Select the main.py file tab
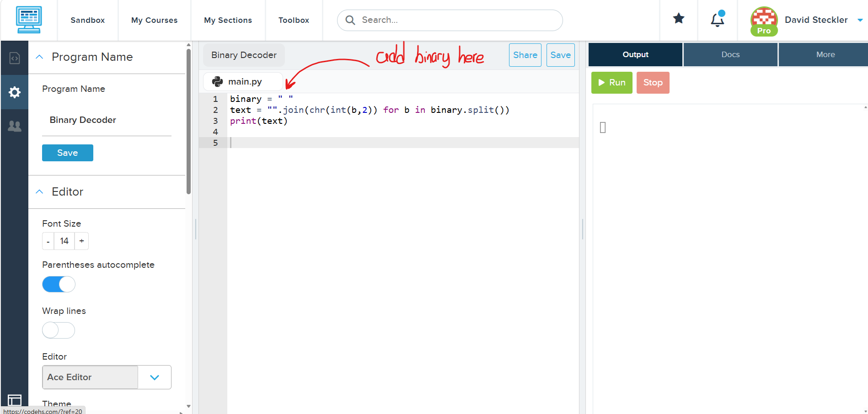 (243, 81)
